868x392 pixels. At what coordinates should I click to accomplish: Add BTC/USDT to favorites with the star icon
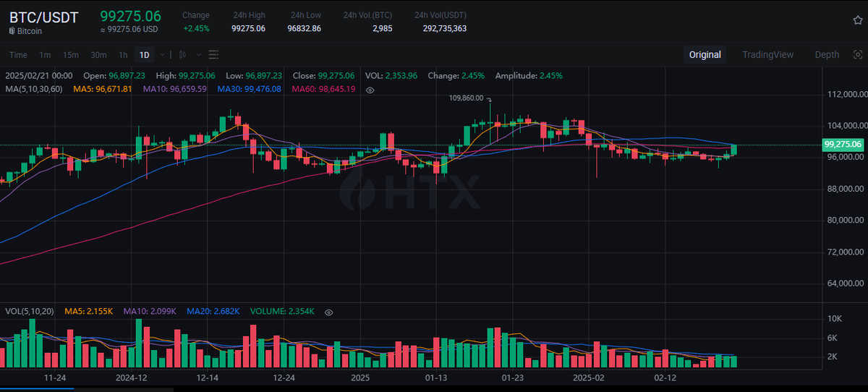(858, 20)
